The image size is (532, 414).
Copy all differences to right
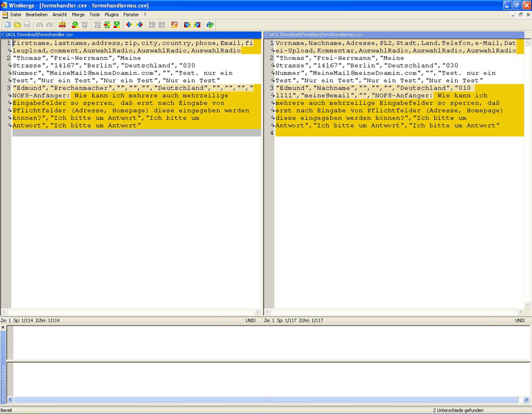click(187, 25)
